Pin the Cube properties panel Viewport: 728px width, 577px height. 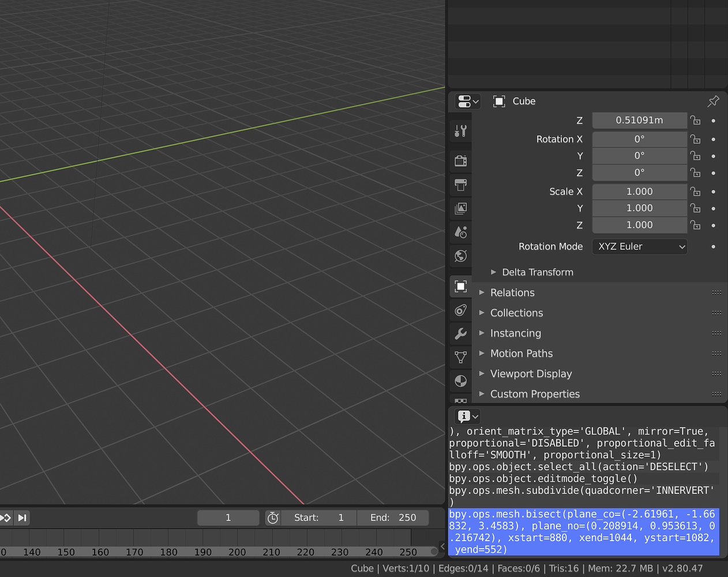point(713,101)
